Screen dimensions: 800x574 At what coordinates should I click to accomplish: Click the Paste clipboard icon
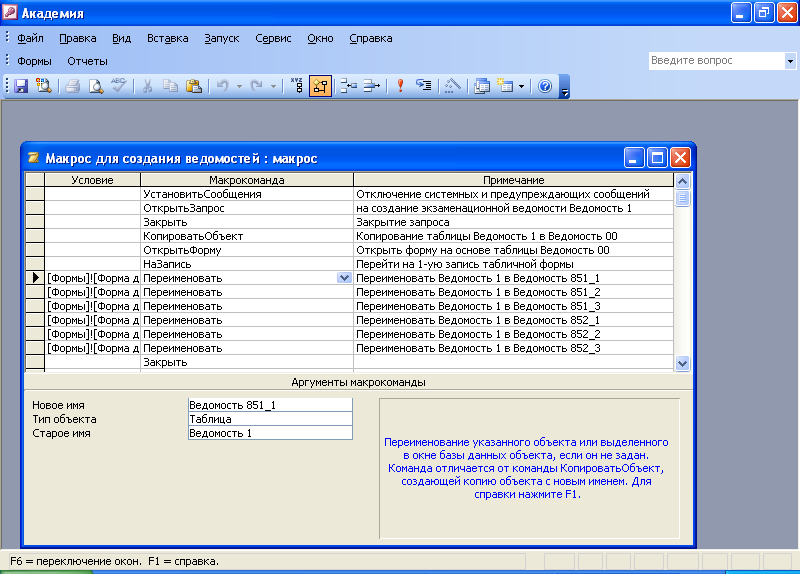point(193,86)
